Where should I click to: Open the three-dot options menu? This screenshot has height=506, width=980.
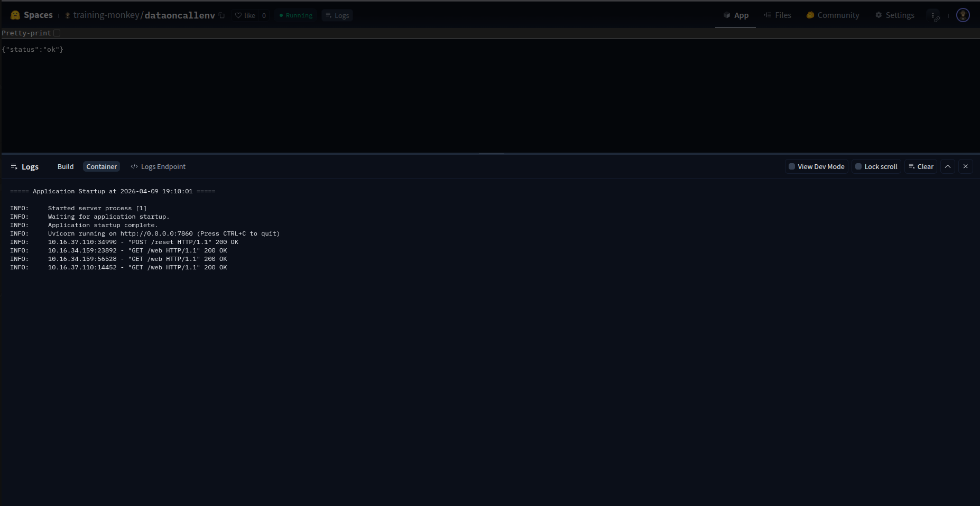pyautogui.click(x=933, y=15)
